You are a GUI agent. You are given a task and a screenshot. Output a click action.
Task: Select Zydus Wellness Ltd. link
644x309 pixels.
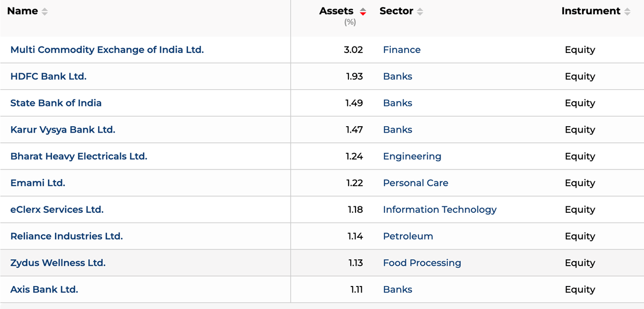pos(58,263)
